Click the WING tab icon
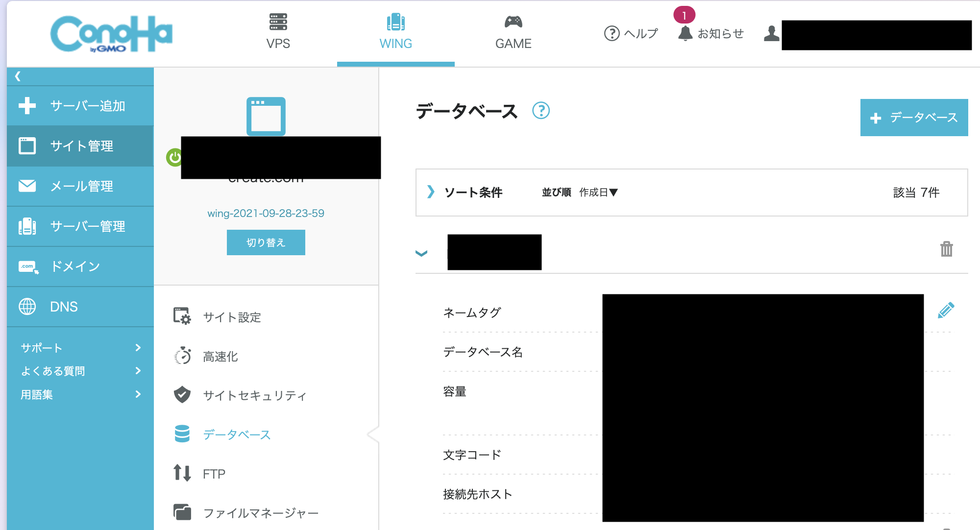This screenshot has width=980, height=530. click(395, 22)
